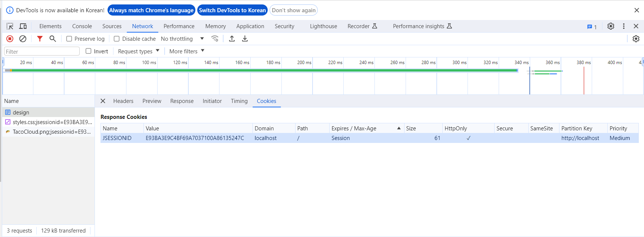This screenshot has width=644, height=237.
Task: Sort by Expires / Max-Age column
Action: click(x=366, y=128)
